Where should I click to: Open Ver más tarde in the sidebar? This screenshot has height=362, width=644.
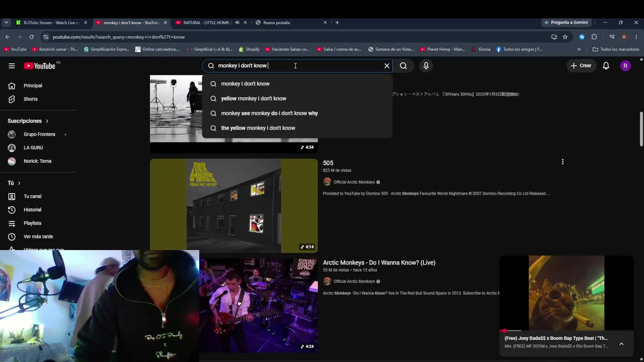(38, 237)
